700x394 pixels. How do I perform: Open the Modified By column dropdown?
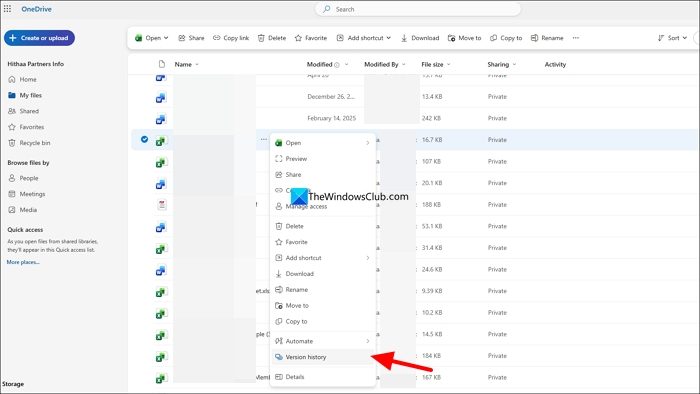tap(404, 64)
